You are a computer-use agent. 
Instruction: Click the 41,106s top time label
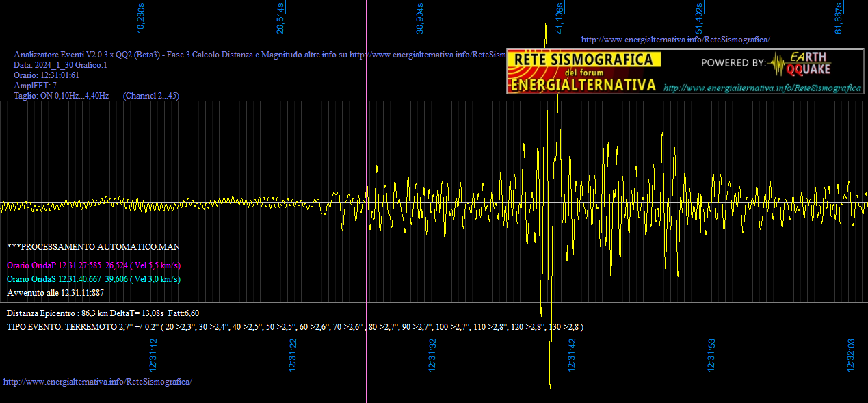tap(560, 18)
